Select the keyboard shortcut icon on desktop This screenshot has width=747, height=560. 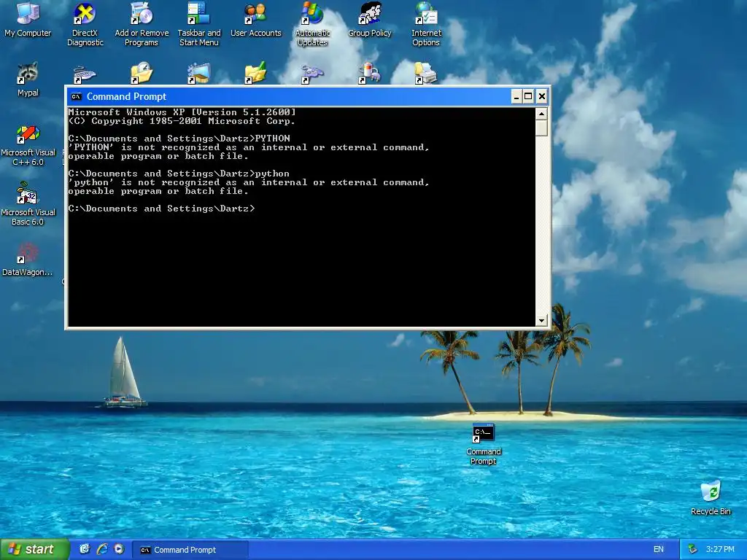pyautogui.click(x=85, y=74)
